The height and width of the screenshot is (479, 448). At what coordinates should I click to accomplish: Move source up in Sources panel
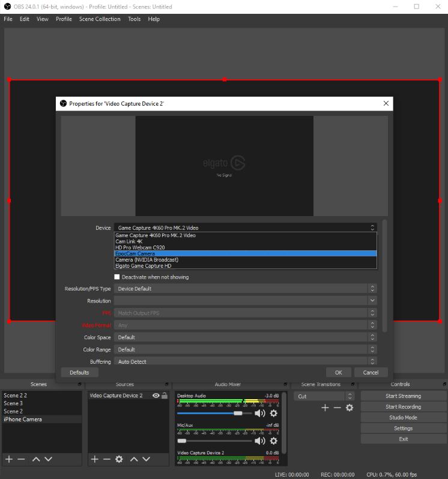tap(134, 459)
